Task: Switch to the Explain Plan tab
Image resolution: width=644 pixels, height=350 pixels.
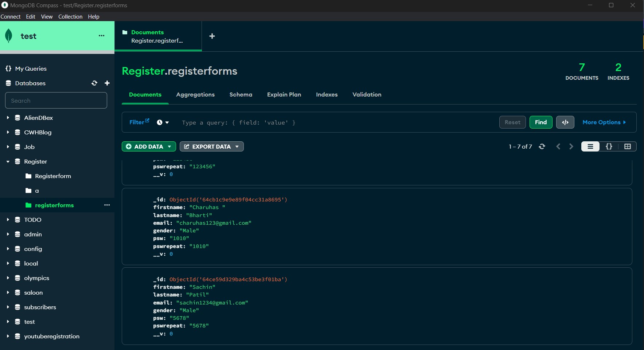Action: coord(284,94)
